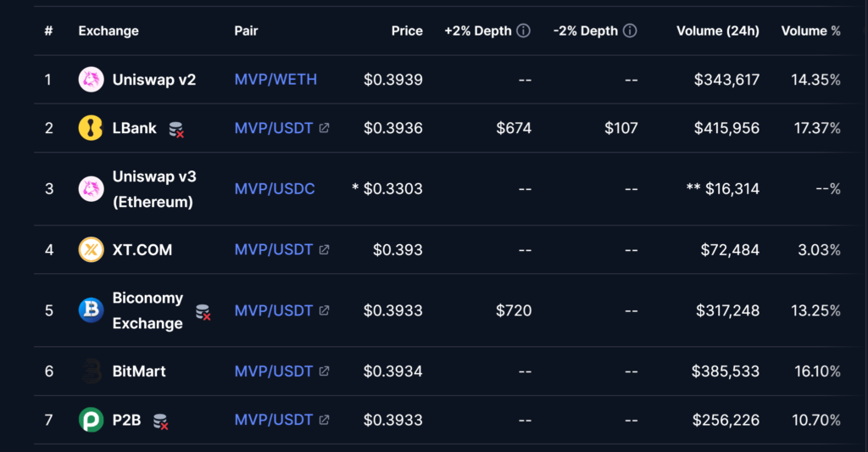The width and height of the screenshot is (868, 452).
Task: Open the Uniswap v3 (Ethereum) exchange name
Action: pos(153,189)
